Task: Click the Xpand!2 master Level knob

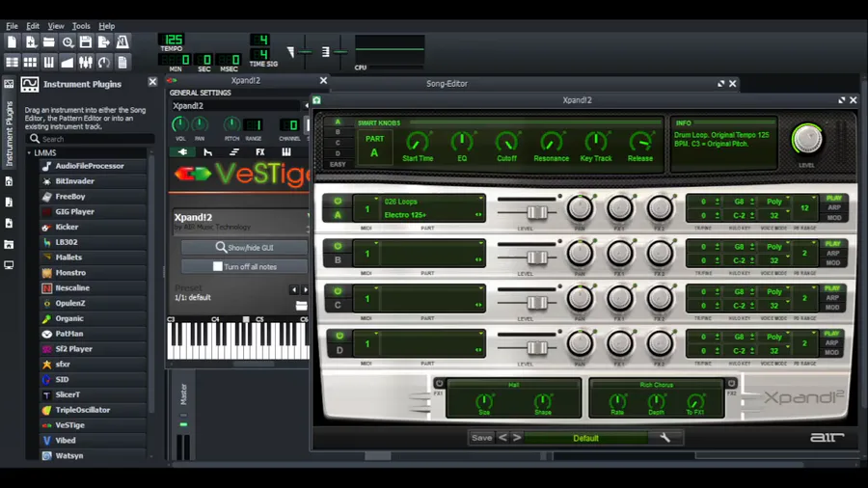Action: (x=806, y=139)
